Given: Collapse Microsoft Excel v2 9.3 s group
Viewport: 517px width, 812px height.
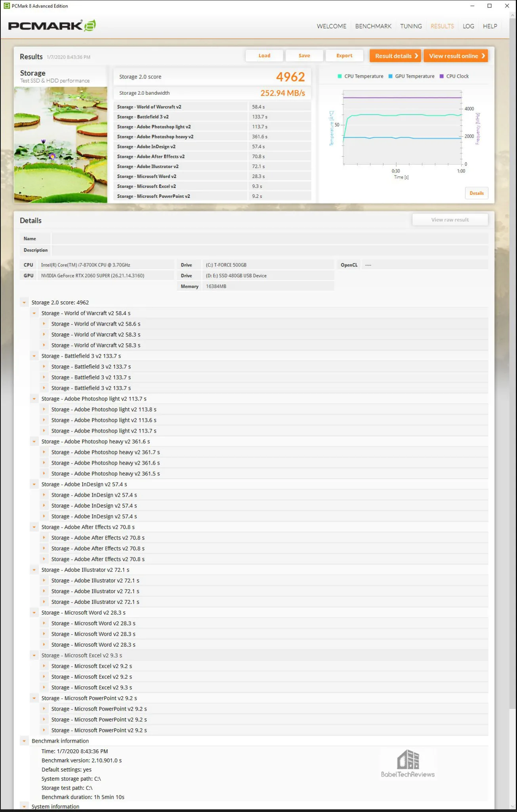Looking at the screenshot, I should click(34, 656).
